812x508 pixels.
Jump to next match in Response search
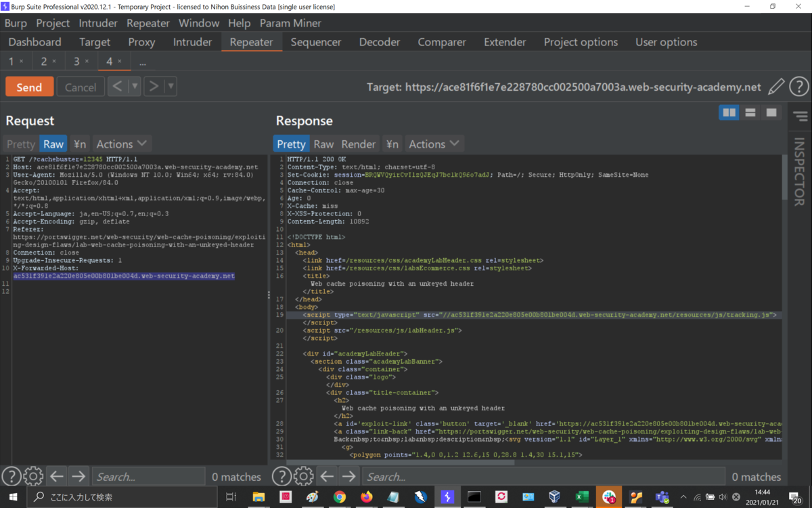348,477
